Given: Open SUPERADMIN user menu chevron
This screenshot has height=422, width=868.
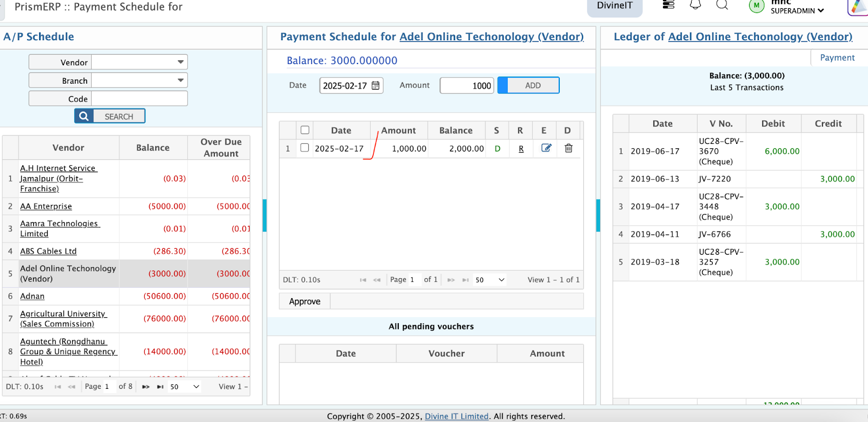Looking at the screenshot, I should 821,11.
